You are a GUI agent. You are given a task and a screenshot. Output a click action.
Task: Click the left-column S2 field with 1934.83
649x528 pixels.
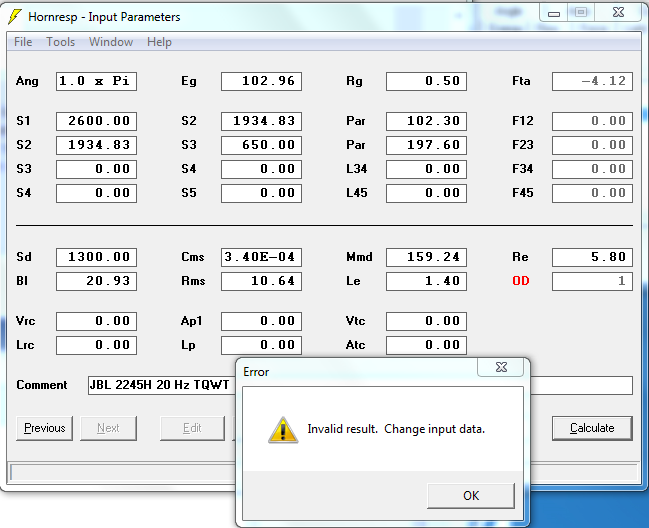96,145
